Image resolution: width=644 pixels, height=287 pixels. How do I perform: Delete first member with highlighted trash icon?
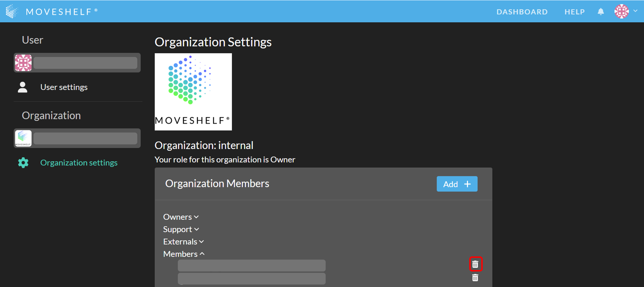click(475, 264)
